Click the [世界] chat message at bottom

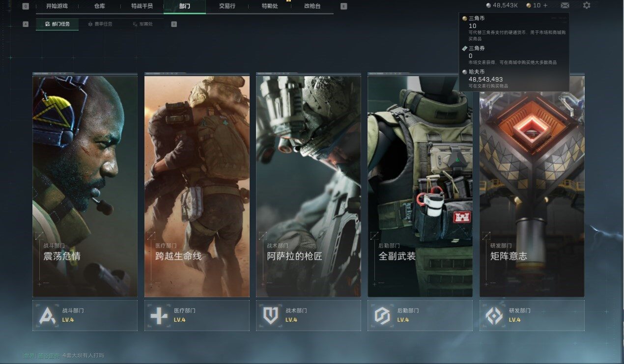coord(63,355)
